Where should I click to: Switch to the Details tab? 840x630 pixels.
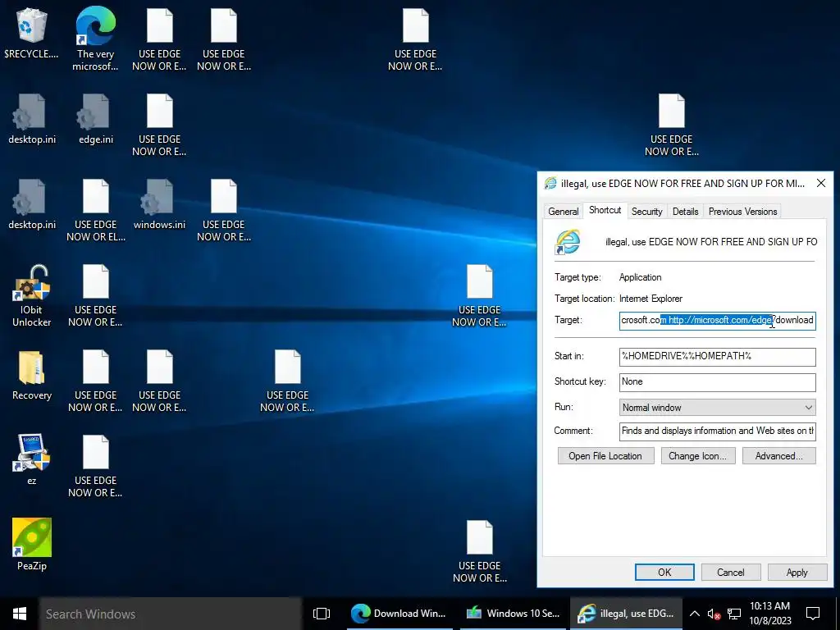coord(685,211)
